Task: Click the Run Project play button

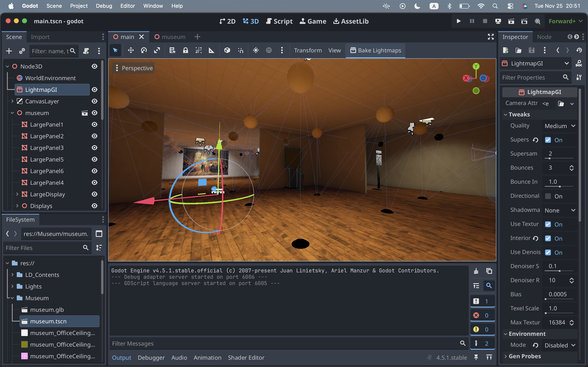Action: pos(459,21)
